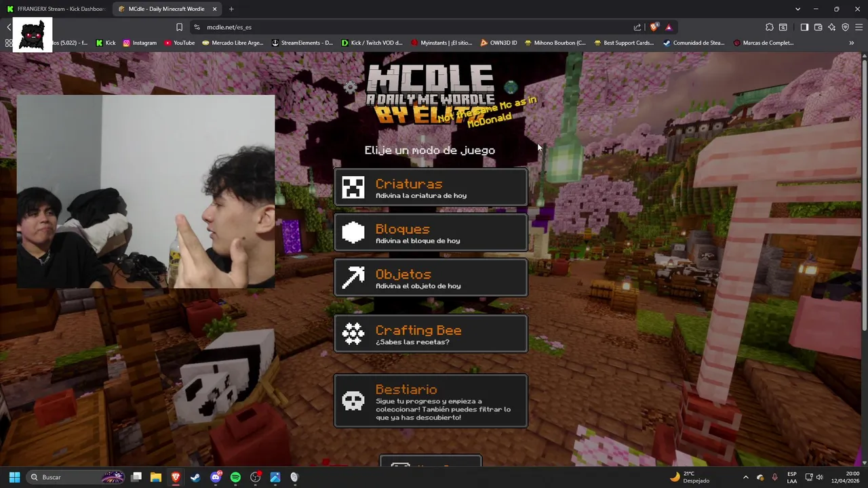This screenshot has width=868, height=488.
Task: Open the Brave VPN shield icon
Action: pos(846,27)
